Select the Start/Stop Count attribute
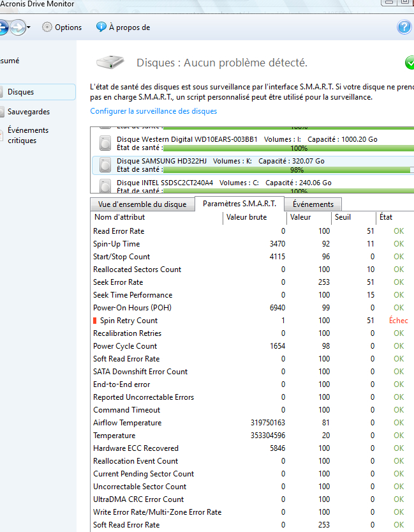414x532 pixels. click(x=121, y=257)
